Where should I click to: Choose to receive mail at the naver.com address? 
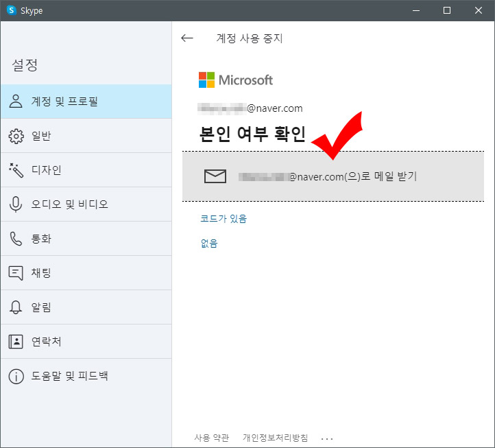tap(333, 176)
